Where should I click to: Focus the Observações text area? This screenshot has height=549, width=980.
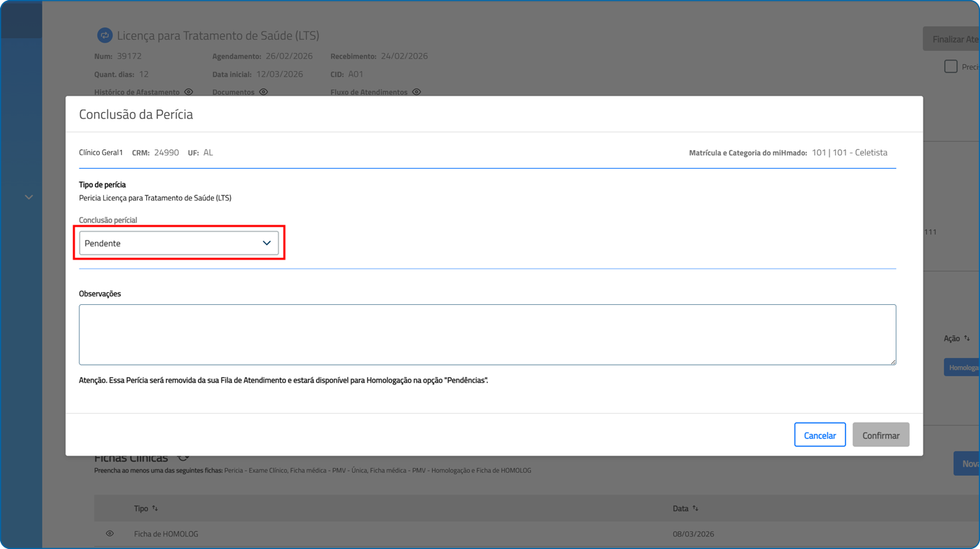pyautogui.click(x=487, y=334)
